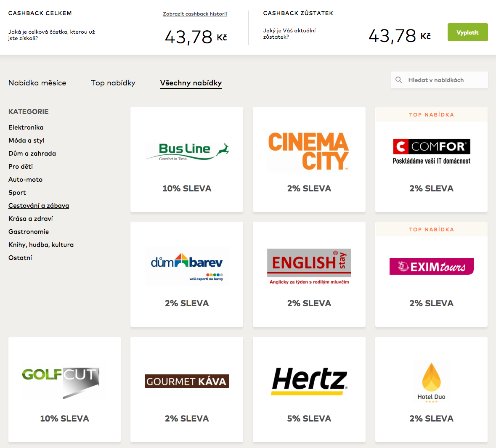Click the TOP NABÍDKA label above EXIM tours
Viewport: 496px width, 448px height.
tap(432, 229)
